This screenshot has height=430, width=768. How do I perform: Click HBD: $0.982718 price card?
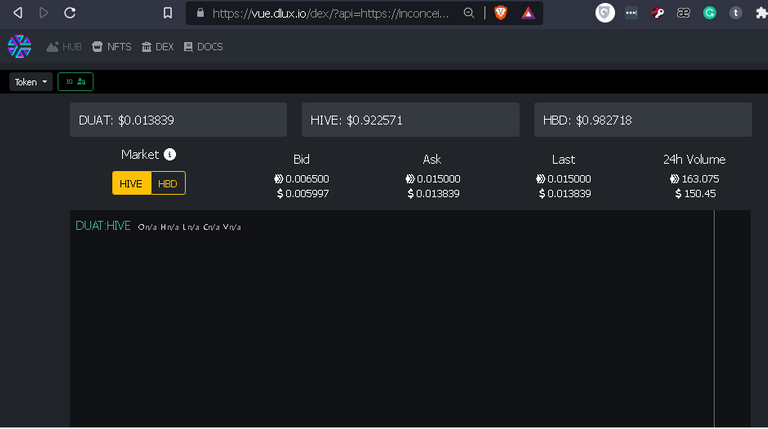pos(643,120)
